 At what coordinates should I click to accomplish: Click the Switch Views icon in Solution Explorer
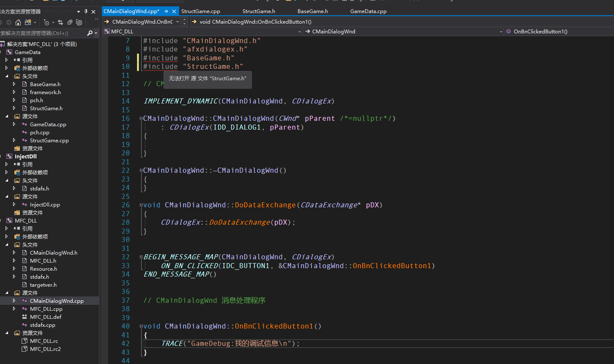point(28,22)
